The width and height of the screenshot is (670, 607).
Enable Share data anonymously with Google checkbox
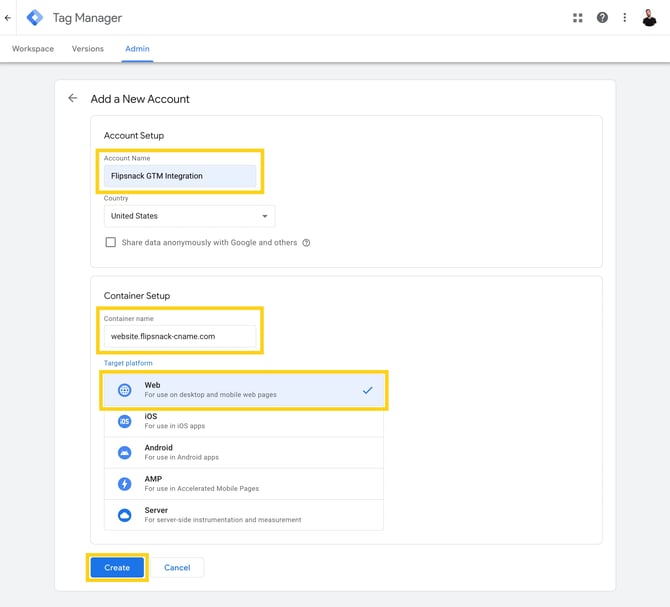111,242
